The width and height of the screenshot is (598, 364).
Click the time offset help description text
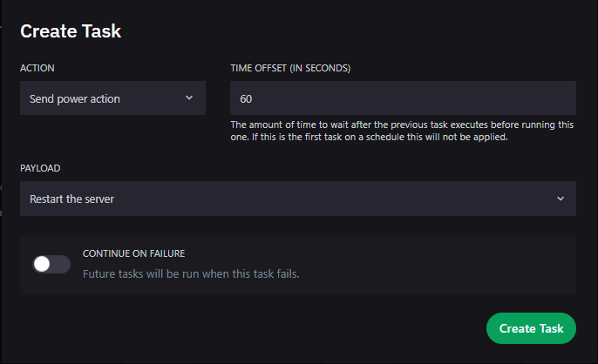pos(401,131)
